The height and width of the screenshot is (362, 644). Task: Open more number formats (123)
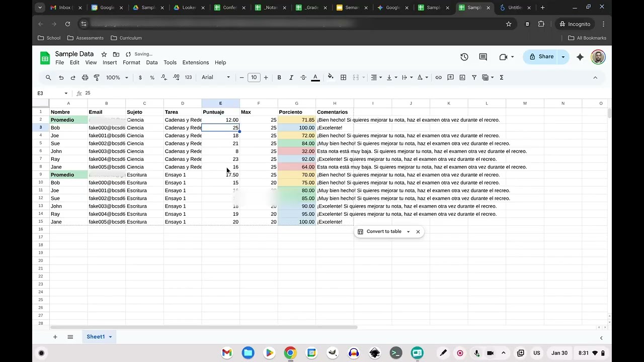tap(188, 77)
